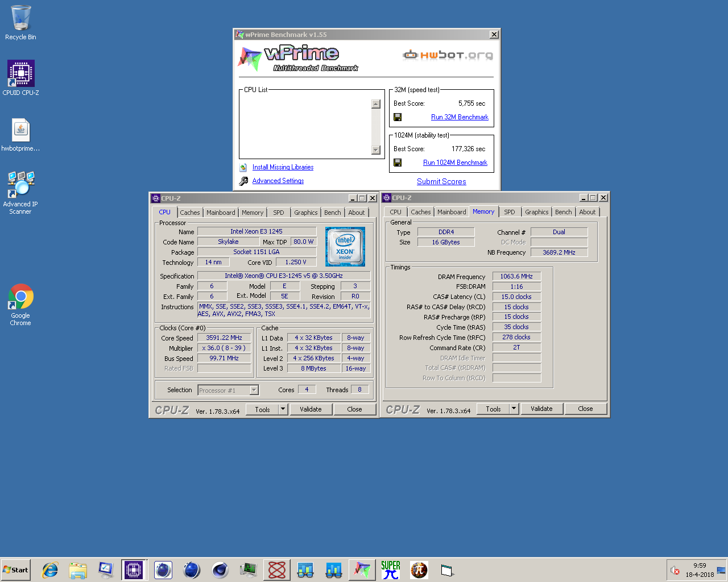This screenshot has width=728, height=582.
Task: Click the HWBOT.org logo in wPrime
Action: click(448, 55)
